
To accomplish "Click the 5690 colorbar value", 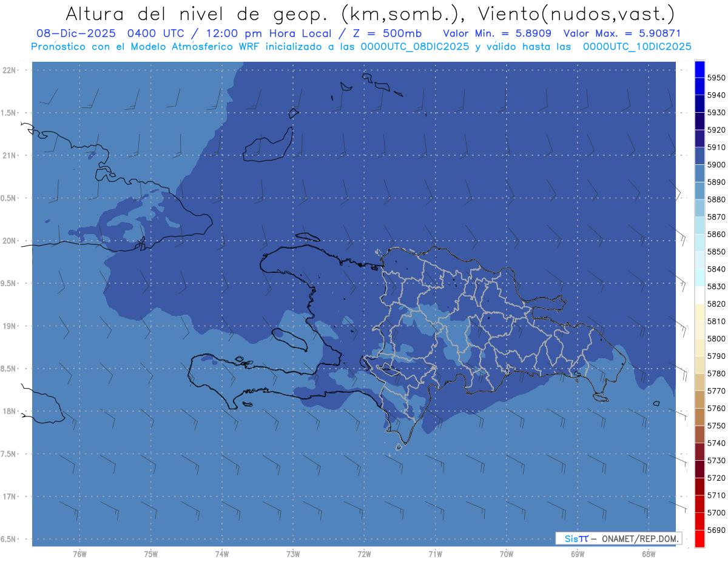I will coord(716,530).
